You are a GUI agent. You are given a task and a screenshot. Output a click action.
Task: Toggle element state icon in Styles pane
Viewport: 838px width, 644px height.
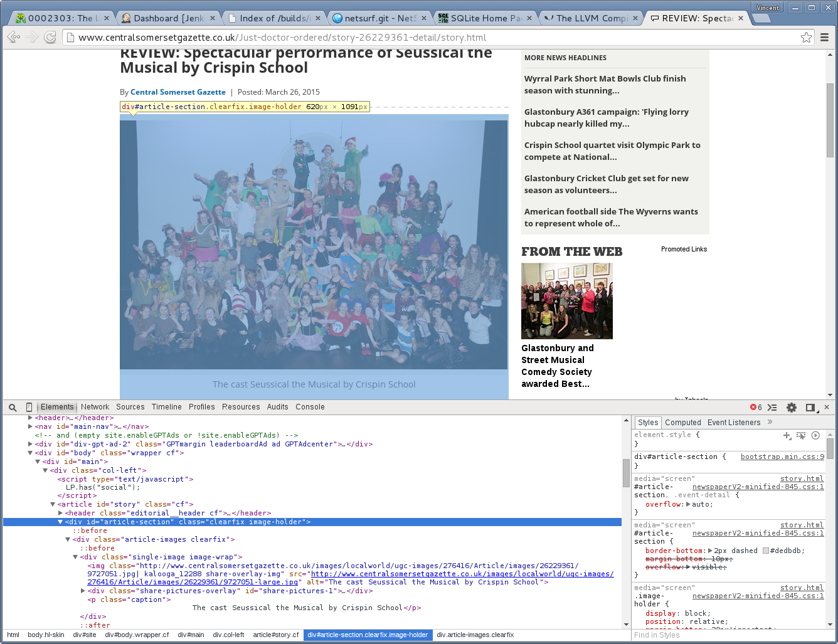(x=801, y=435)
